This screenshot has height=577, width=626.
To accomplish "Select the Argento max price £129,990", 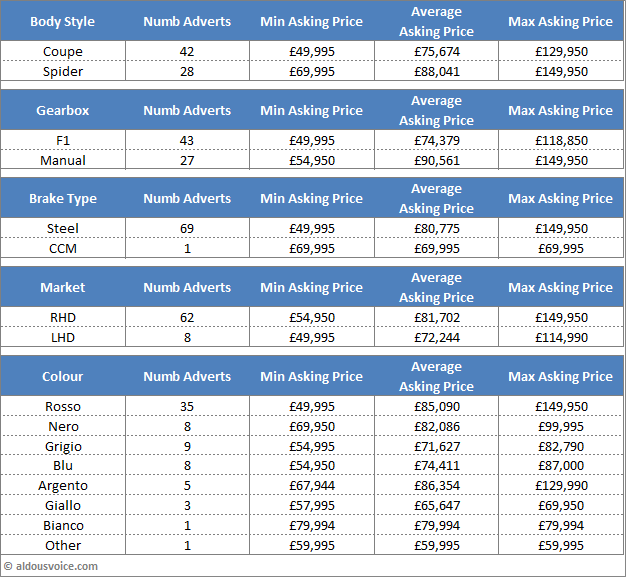I will click(x=560, y=485).
